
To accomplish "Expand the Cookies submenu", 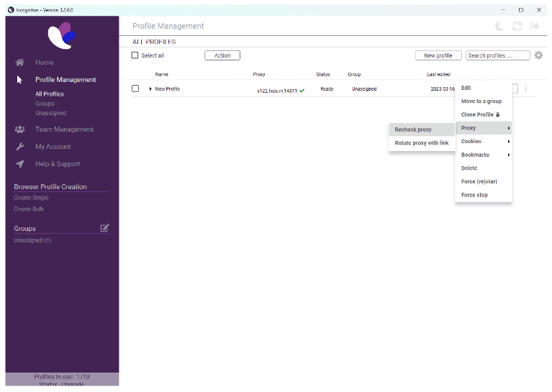I will (483, 142).
